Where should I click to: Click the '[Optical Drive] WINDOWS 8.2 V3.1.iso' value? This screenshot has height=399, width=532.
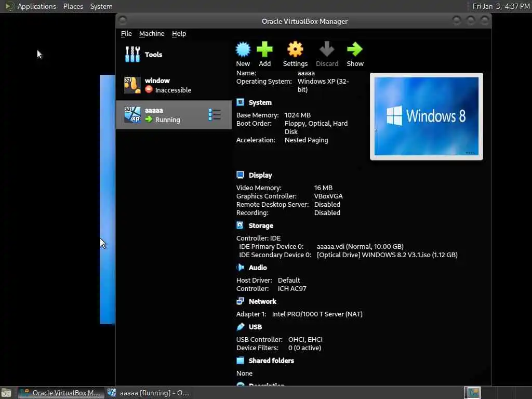(x=387, y=255)
